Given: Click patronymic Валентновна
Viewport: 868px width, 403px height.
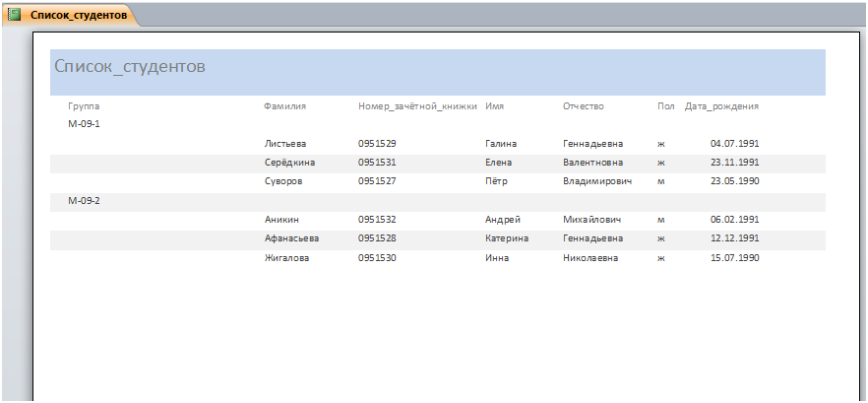Looking at the screenshot, I should [x=592, y=163].
